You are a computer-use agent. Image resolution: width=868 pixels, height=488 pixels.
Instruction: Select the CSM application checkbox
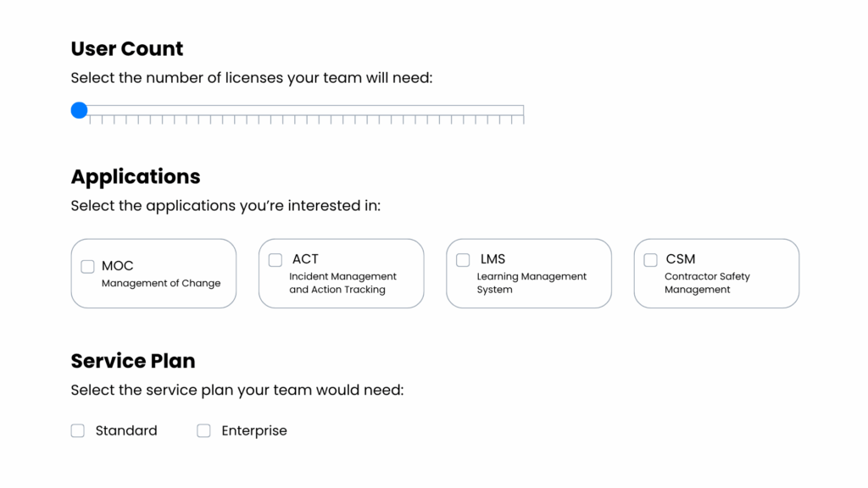(650, 260)
